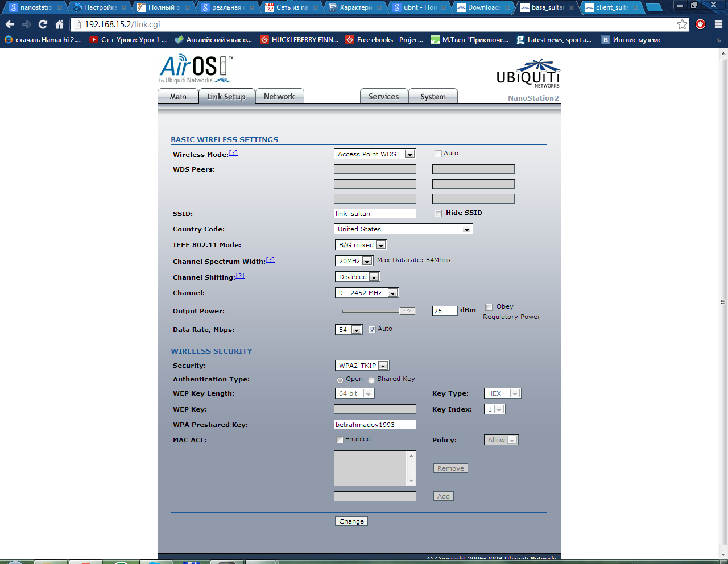Viewport: 728px width, 564px height.
Task: Show hidden bookmarks with the overflow chevron
Action: click(718, 40)
